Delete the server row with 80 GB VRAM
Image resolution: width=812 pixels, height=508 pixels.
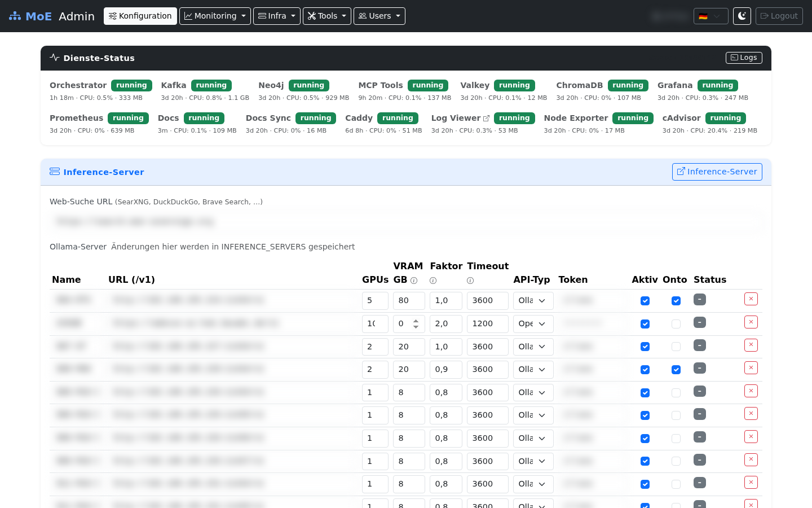pos(751,299)
